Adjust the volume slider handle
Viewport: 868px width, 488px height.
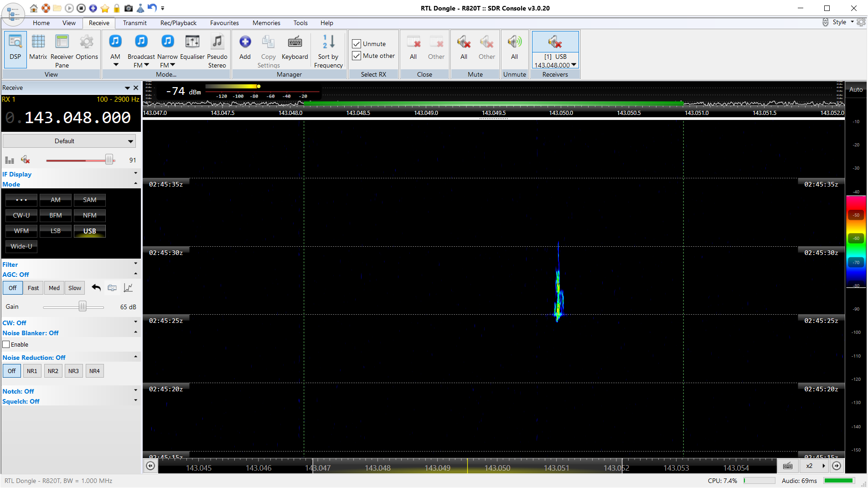109,159
